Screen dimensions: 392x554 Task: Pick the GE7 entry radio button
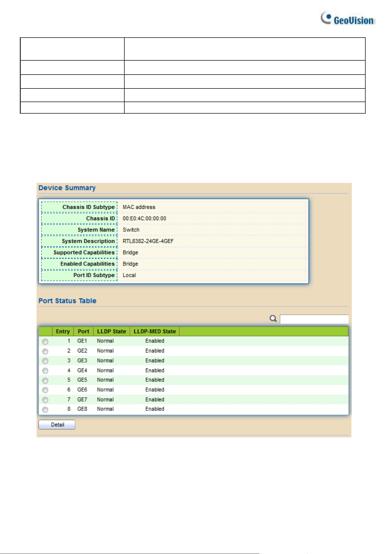[45, 400]
